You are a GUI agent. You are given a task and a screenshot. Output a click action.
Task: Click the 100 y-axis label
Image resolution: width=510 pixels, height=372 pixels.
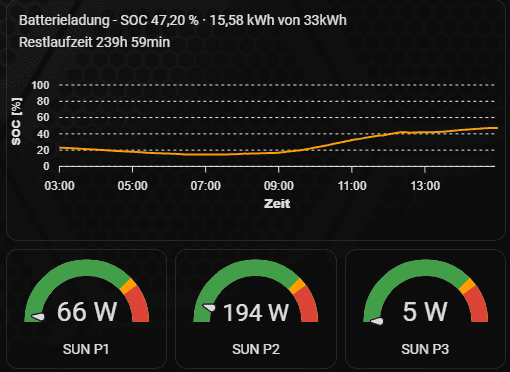point(40,85)
